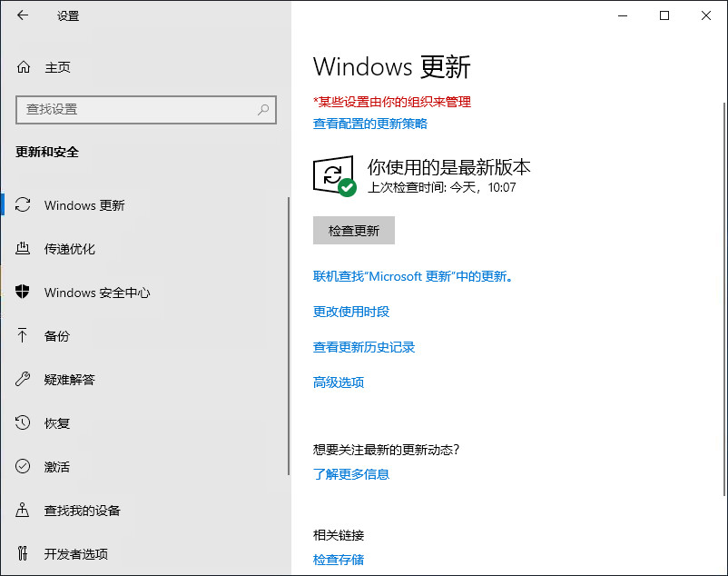Click the 备份 upward arrow icon
The image size is (728, 576).
(x=23, y=335)
